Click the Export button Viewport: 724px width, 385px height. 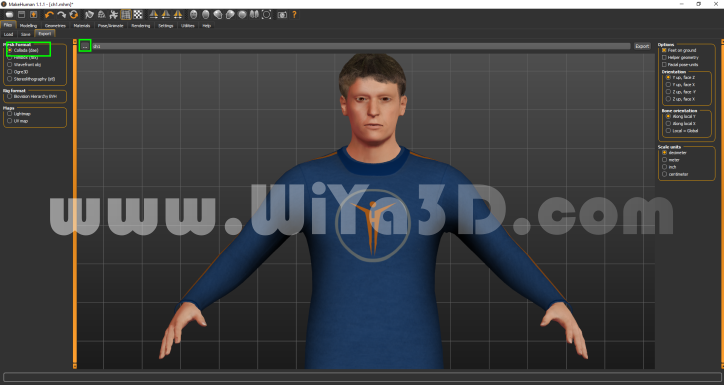tap(642, 46)
